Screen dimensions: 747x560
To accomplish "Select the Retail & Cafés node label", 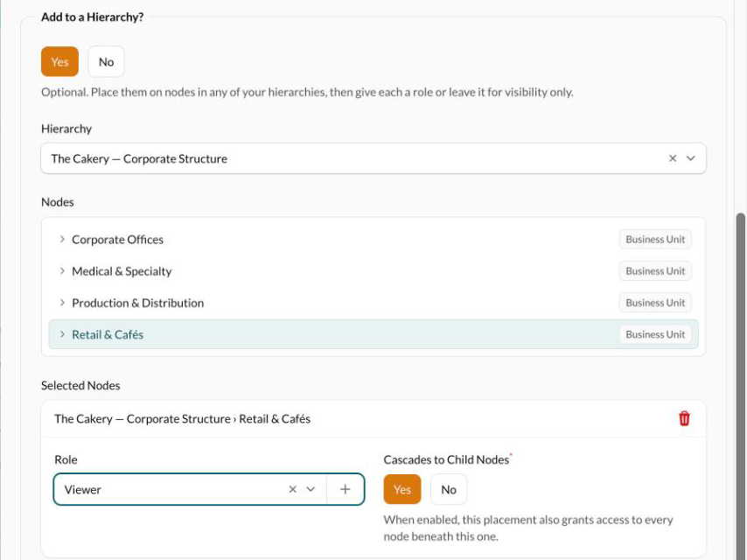I will tap(108, 334).
